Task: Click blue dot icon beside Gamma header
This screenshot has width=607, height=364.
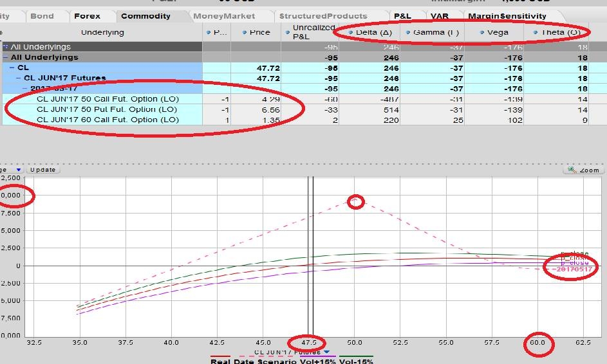Action: [x=407, y=33]
